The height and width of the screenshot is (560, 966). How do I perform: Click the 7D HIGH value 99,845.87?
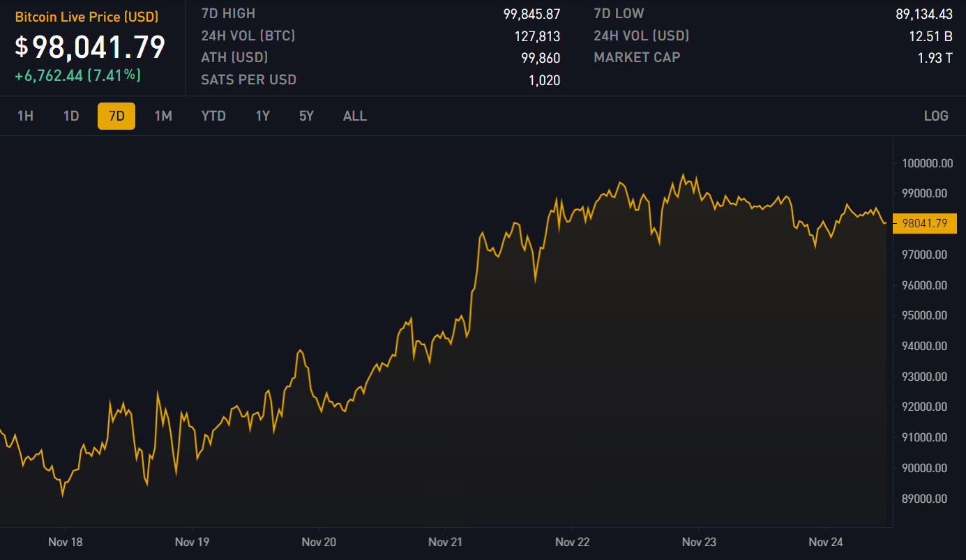531,14
